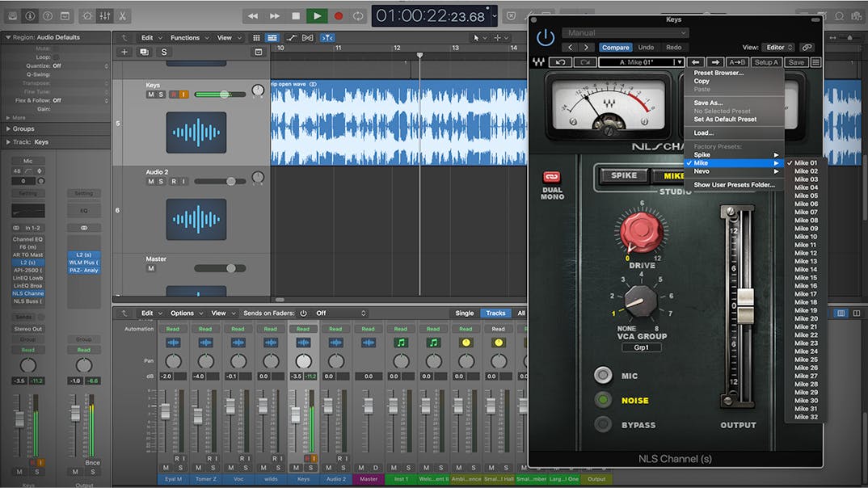Choose Preset Browser from the menu
Screen dimensions: 868x488
(x=718, y=73)
